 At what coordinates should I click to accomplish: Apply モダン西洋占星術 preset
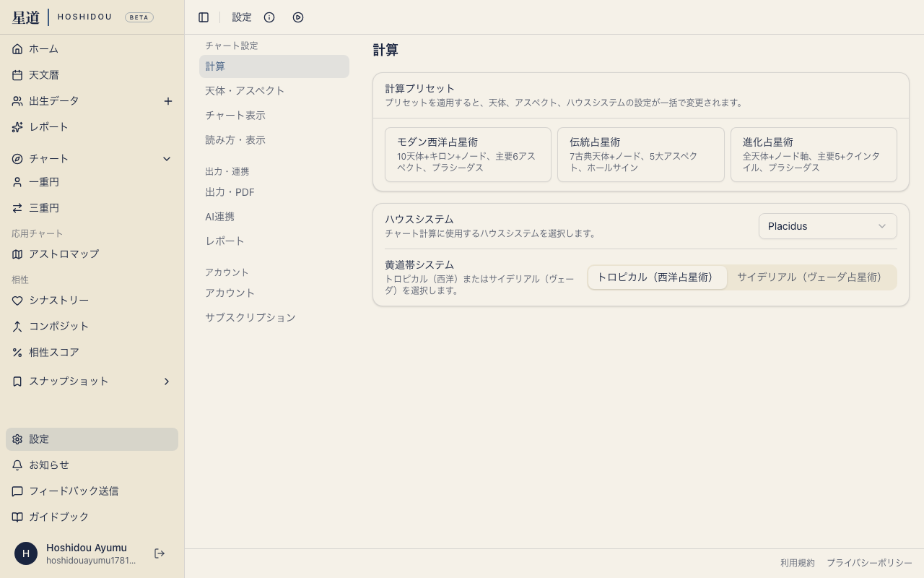coord(468,155)
